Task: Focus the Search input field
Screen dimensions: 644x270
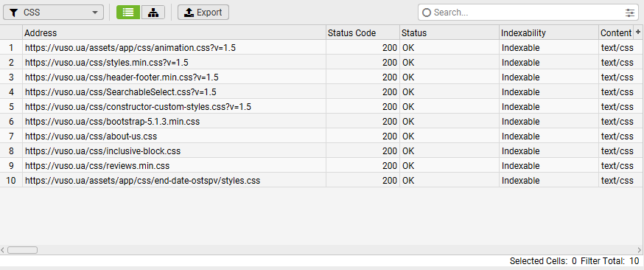Action: point(528,13)
